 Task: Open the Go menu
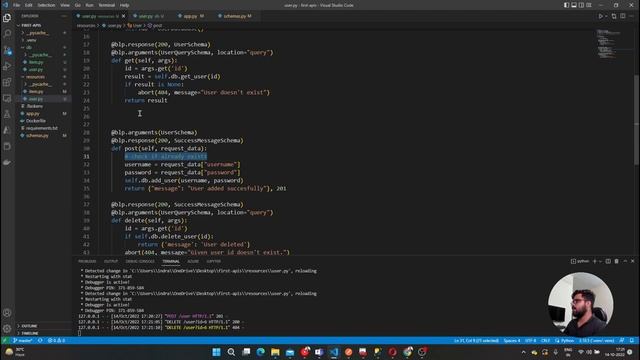coord(78,5)
